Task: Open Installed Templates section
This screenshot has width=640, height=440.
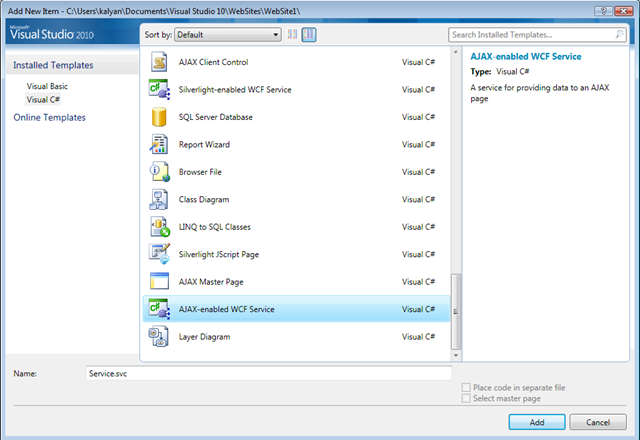Action: pos(53,65)
